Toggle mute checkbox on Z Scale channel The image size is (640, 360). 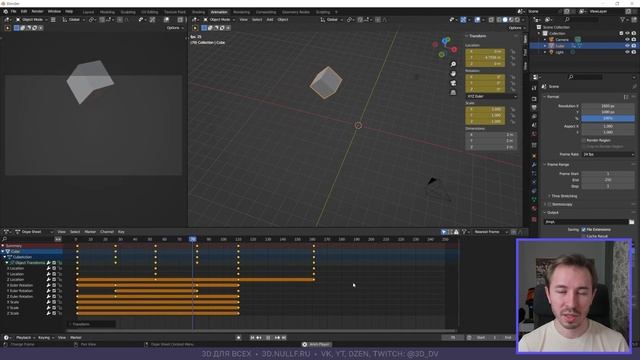(x=54, y=313)
